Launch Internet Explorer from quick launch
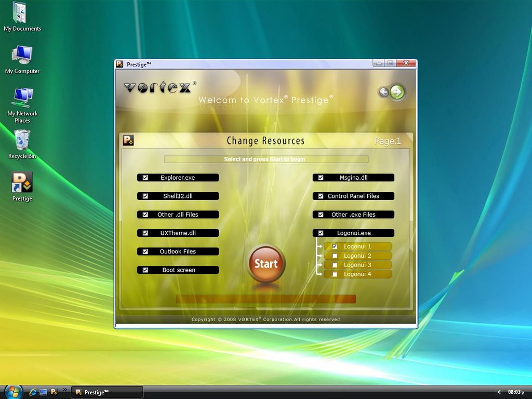 point(33,392)
